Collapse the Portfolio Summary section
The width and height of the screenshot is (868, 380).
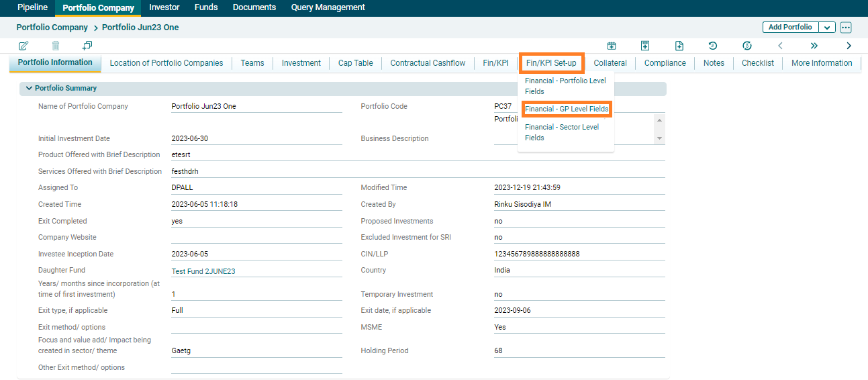click(x=29, y=88)
